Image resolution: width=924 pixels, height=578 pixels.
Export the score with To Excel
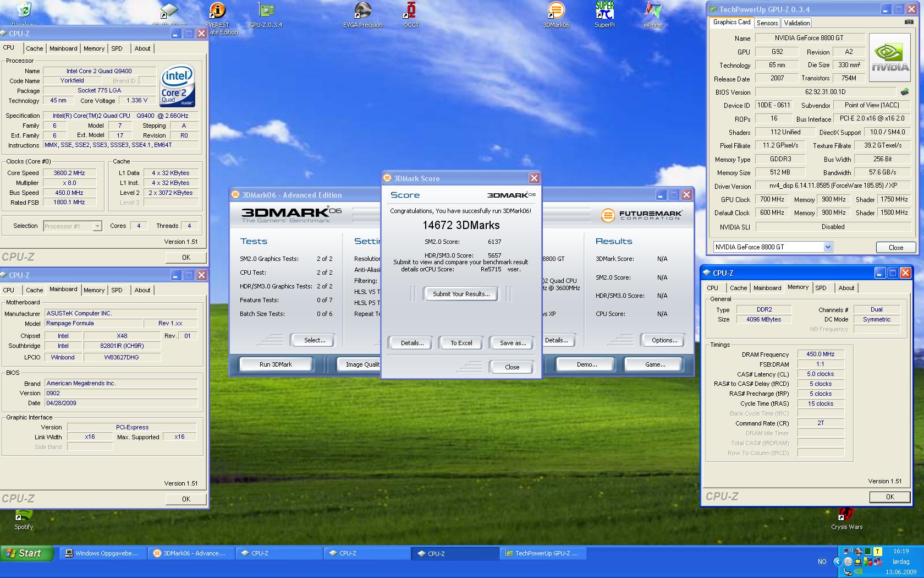pos(461,343)
